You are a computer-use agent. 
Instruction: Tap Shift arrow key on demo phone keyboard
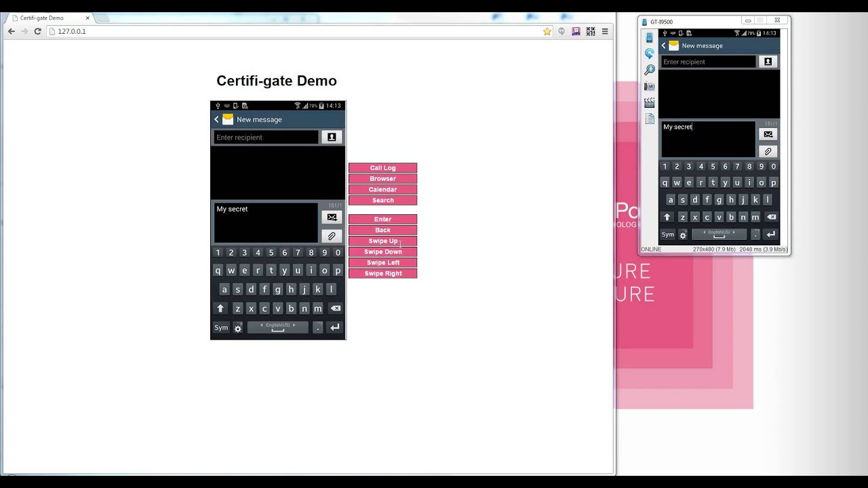pyautogui.click(x=220, y=308)
